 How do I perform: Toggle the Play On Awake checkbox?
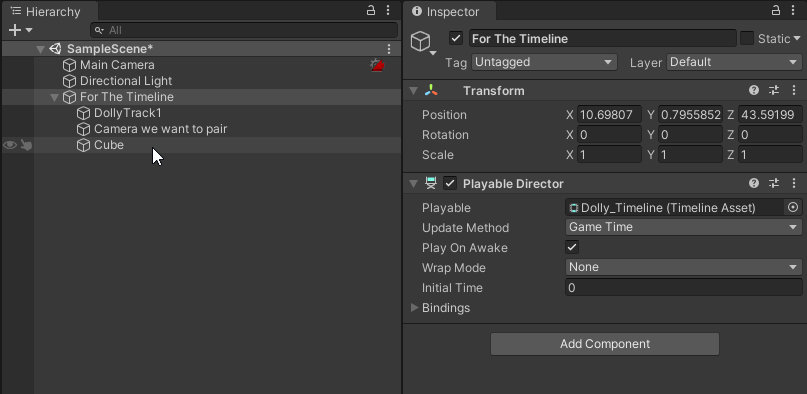[572, 247]
